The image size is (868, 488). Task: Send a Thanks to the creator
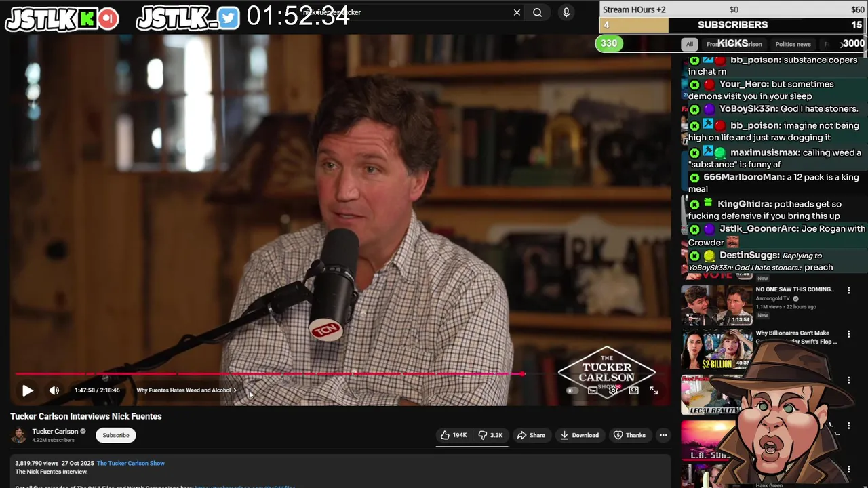[630, 435]
